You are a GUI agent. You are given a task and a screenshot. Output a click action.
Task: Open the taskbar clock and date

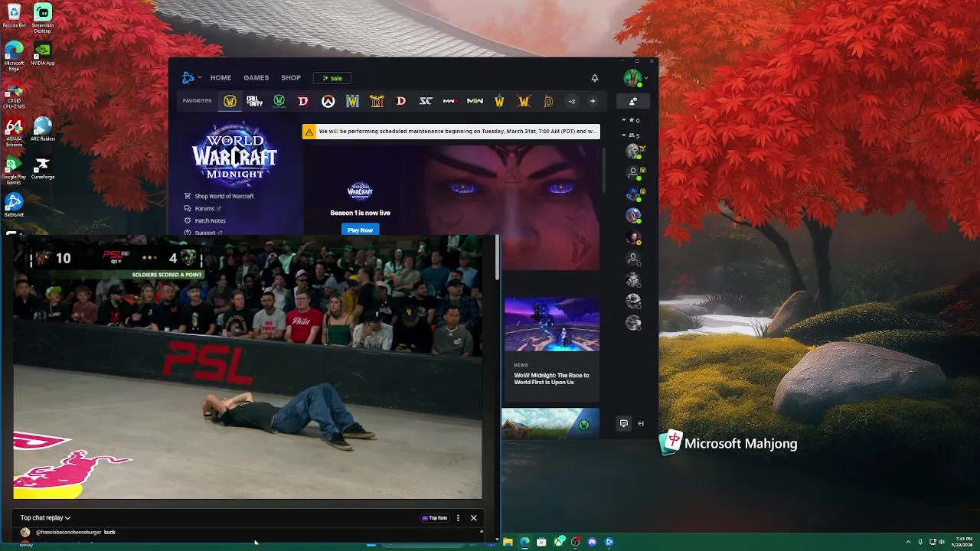pos(963,542)
